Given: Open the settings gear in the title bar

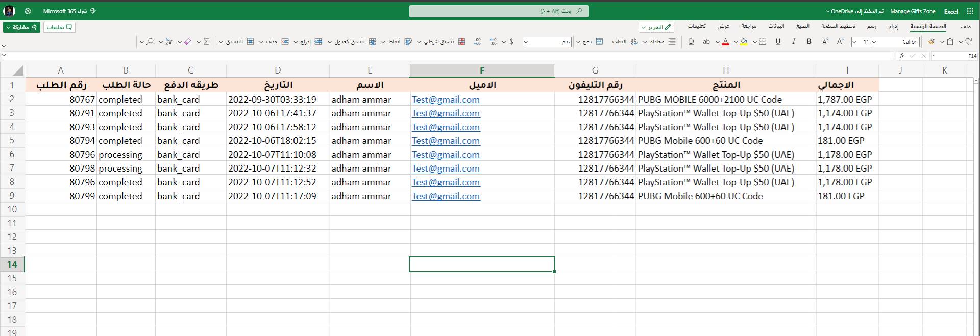Looking at the screenshot, I should click(x=28, y=11).
